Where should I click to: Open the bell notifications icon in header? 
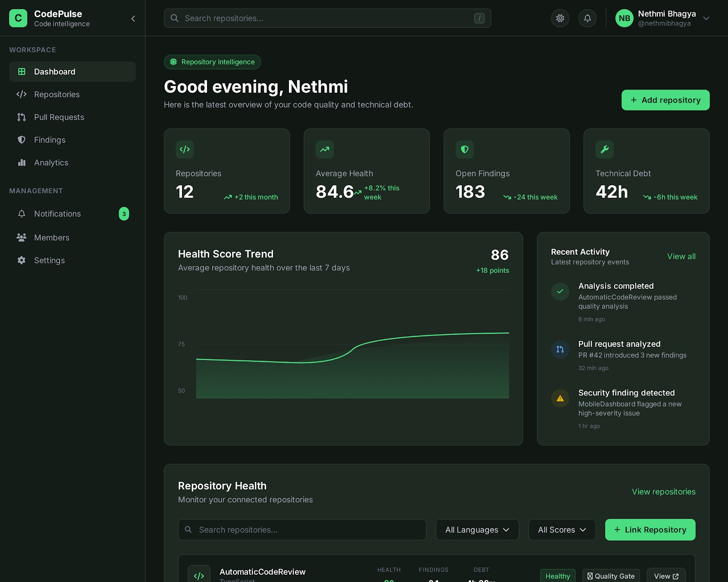pos(587,18)
